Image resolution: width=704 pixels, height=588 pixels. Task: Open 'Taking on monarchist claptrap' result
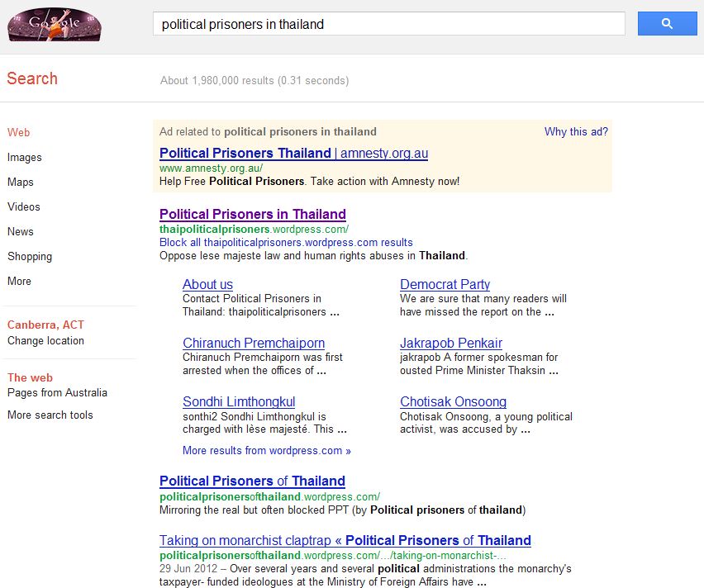tap(345, 540)
